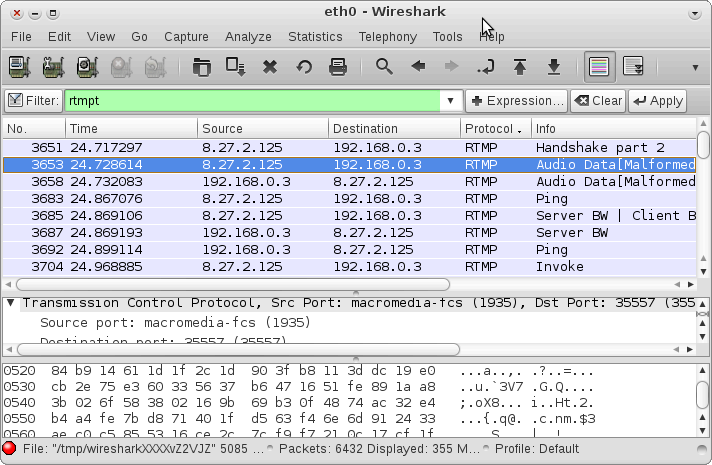Sort by the Source column header
712x465 pixels.
point(262,129)
